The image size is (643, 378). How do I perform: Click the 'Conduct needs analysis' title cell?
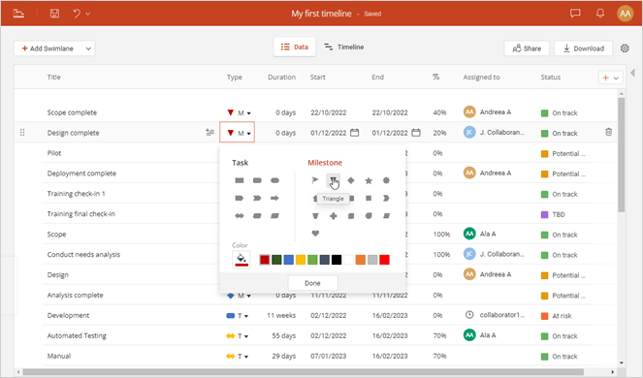tap(84, 255)
